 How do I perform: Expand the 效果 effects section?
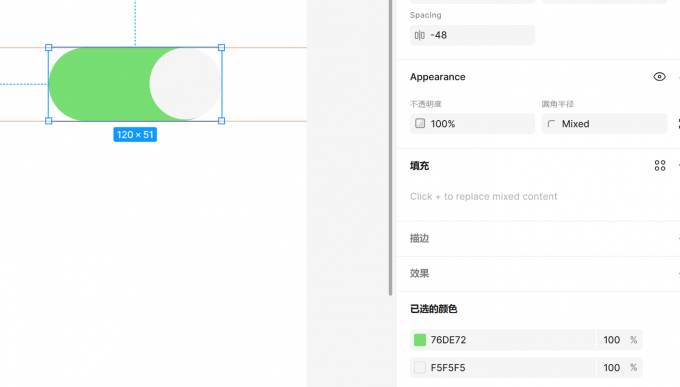pos(419,273)
